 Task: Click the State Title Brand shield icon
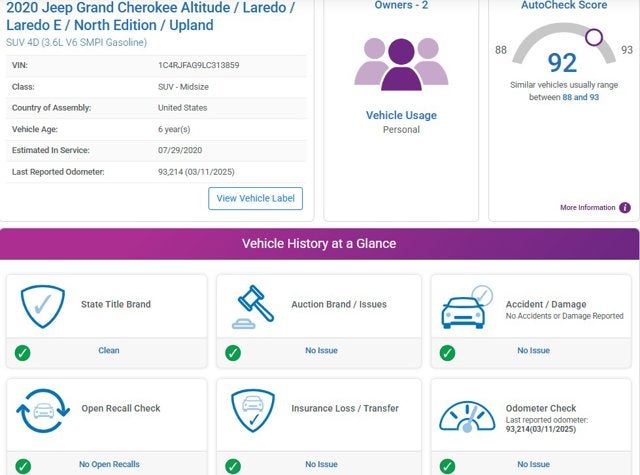[x=43, y=306]
